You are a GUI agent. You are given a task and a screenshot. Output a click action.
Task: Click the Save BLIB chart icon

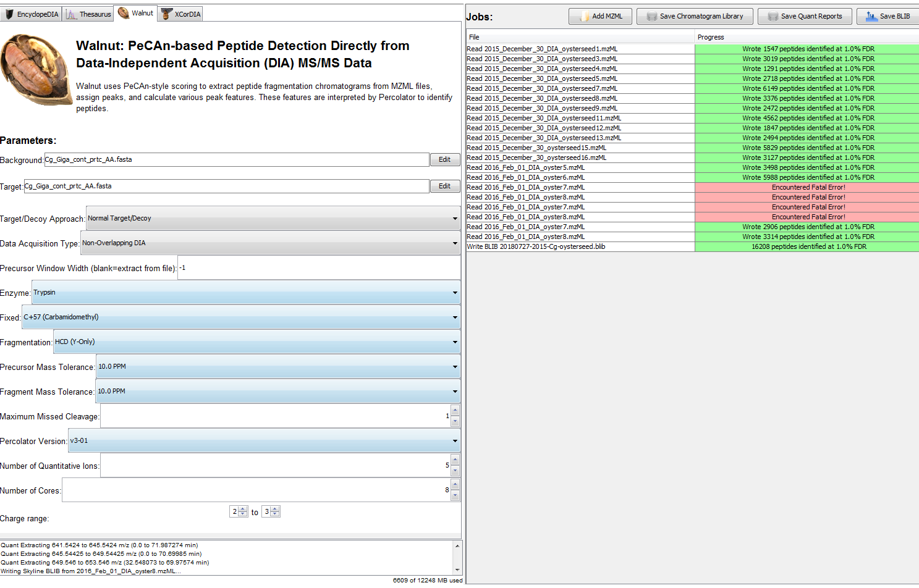(871, 17)
